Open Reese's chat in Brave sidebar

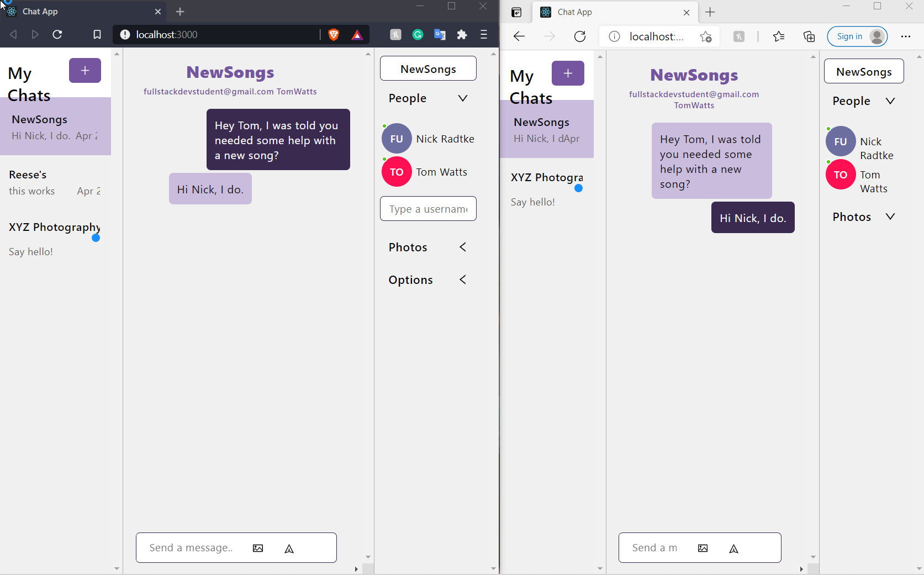(x=55, y=182)
